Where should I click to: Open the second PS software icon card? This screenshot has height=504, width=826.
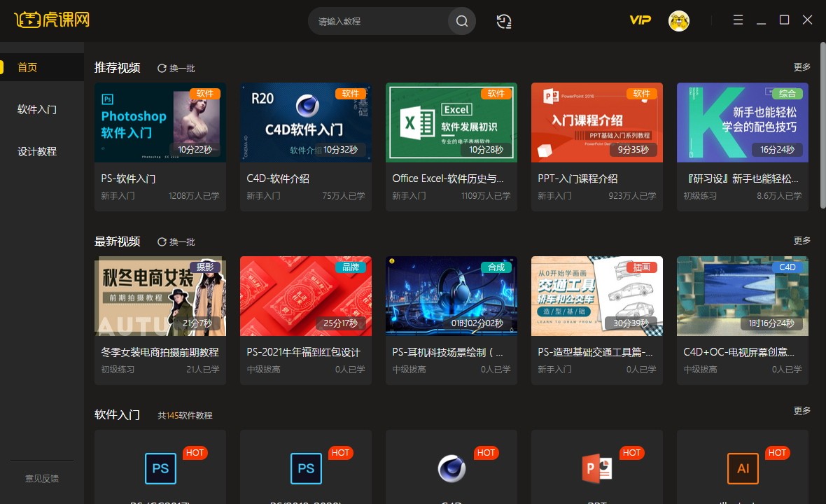(x=306, y=468)
